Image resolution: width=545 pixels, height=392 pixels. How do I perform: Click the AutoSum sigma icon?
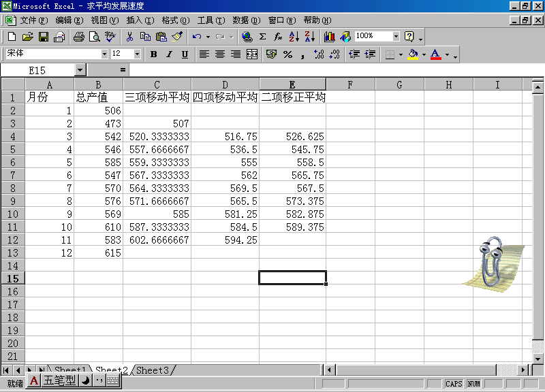(x=262, y=37)
